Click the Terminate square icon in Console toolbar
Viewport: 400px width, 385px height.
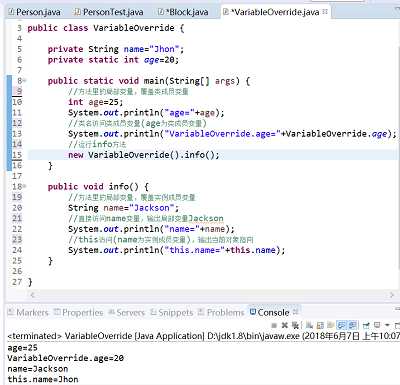(x=274, y=325)
